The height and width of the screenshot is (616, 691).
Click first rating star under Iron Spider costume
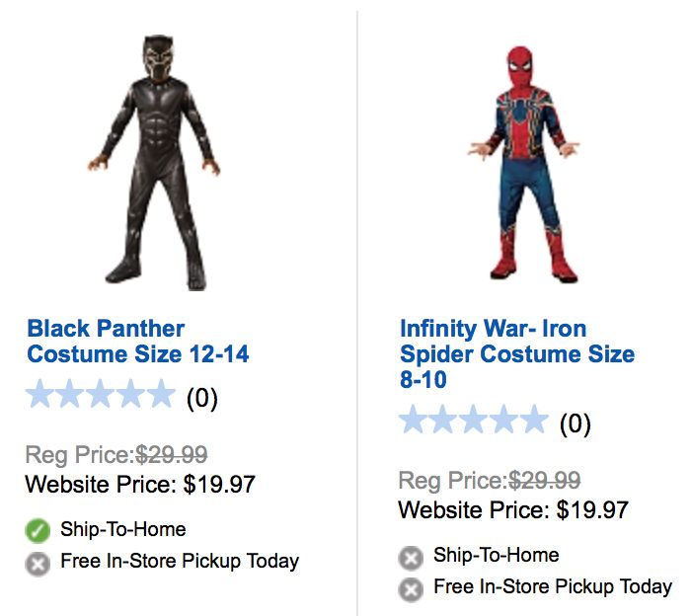click(x=414, y=422)
